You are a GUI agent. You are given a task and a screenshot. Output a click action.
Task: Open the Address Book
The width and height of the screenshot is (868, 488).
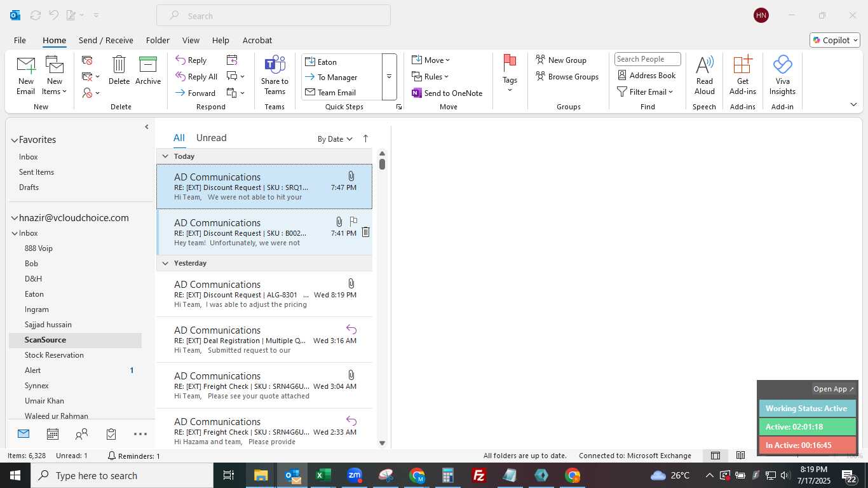[x=647, y=75]
